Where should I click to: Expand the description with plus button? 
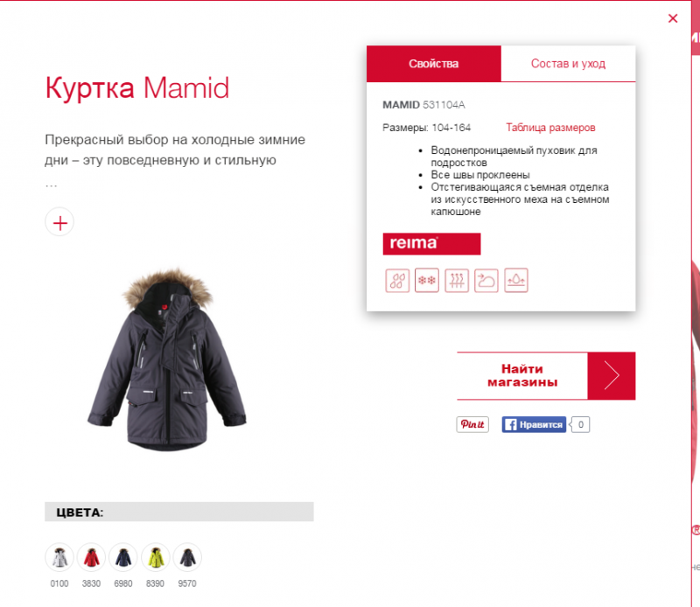point(59,222)
